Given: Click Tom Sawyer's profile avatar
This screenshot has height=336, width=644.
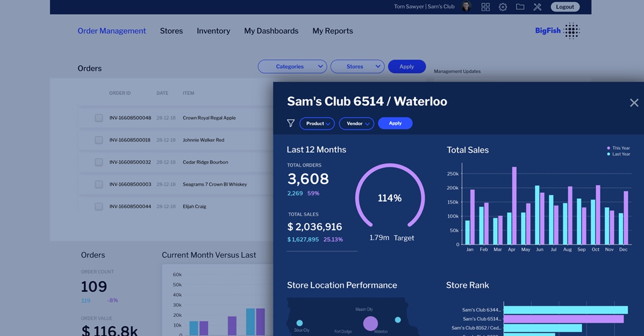Looking at the screenshot, I should tap(466, 7).
